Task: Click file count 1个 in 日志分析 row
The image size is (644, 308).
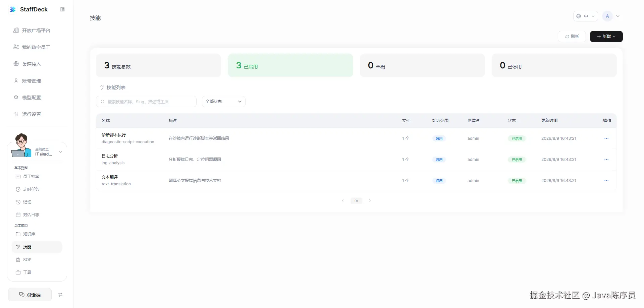Action: (x=406, y=160)
